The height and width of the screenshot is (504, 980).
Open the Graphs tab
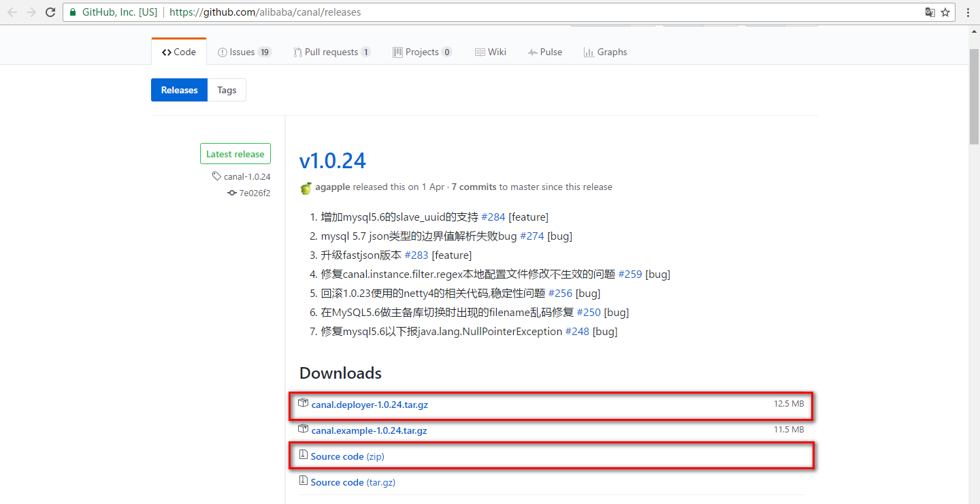(605, 52)
